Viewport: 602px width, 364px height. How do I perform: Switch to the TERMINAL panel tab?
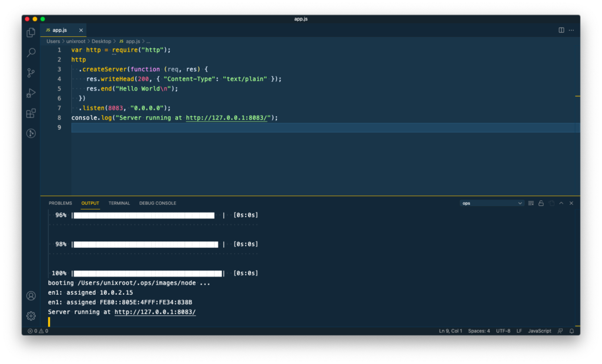[119, 203]
